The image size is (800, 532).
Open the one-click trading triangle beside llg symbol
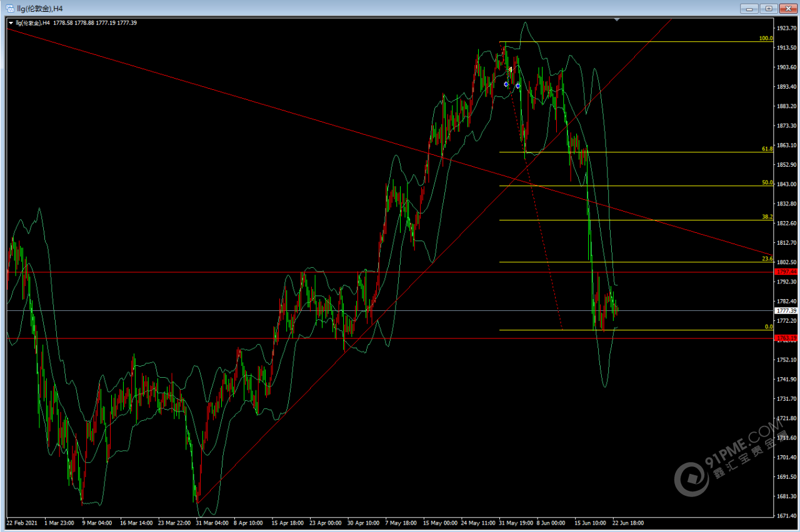pyautogui.click(x=11, y=23)
